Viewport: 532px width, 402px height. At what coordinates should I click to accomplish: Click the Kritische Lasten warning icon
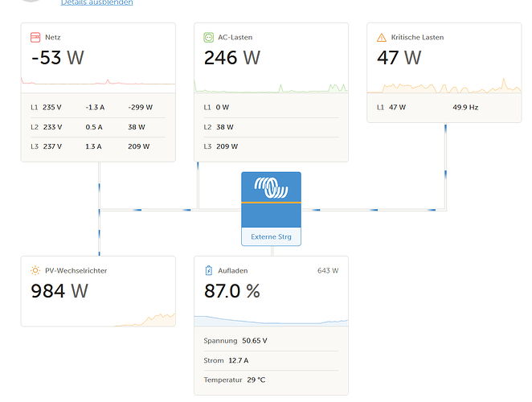tap(382, 37)
